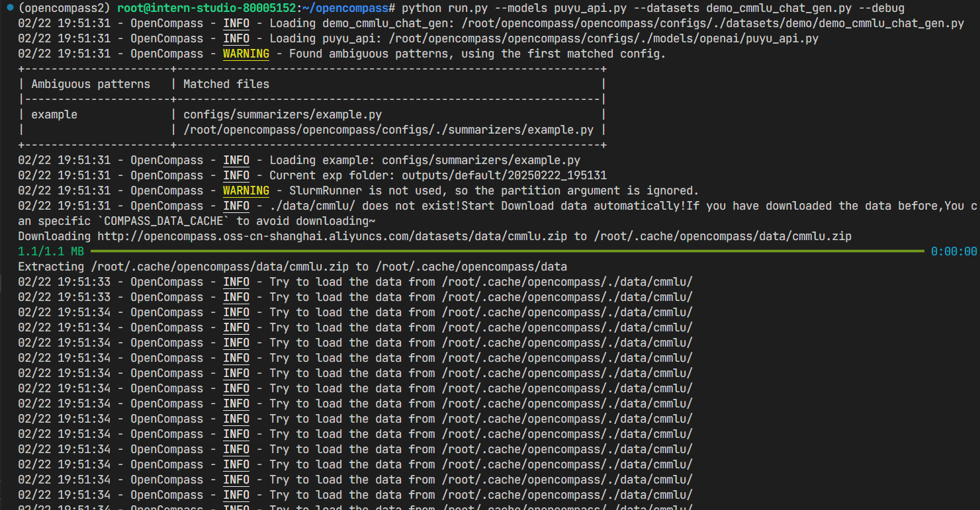This screenshot has height=510, width=980.
Task: Click the './data/cmmlu/ does not exist' message
Action: (365, 206)
